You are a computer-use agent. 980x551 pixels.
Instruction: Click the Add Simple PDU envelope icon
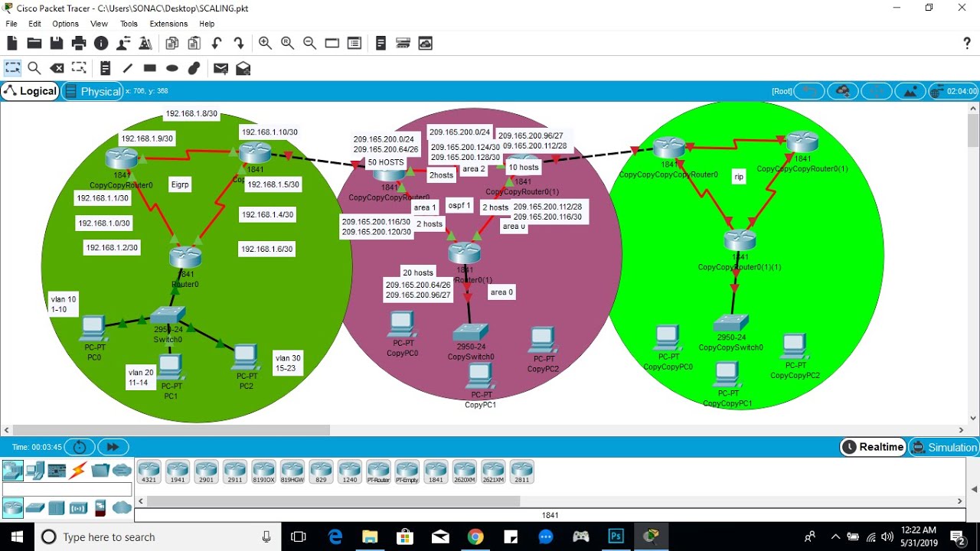(220, 68)
